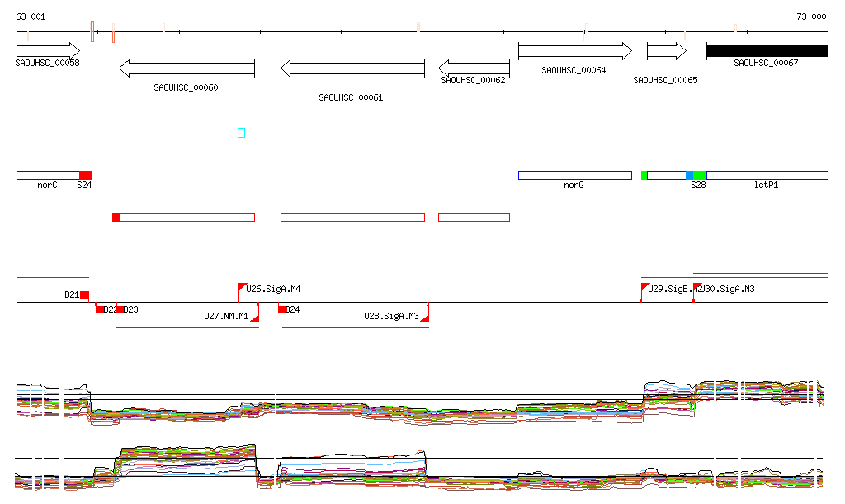
Task: Select the norG blue segment box
Action: coord(575,175)
